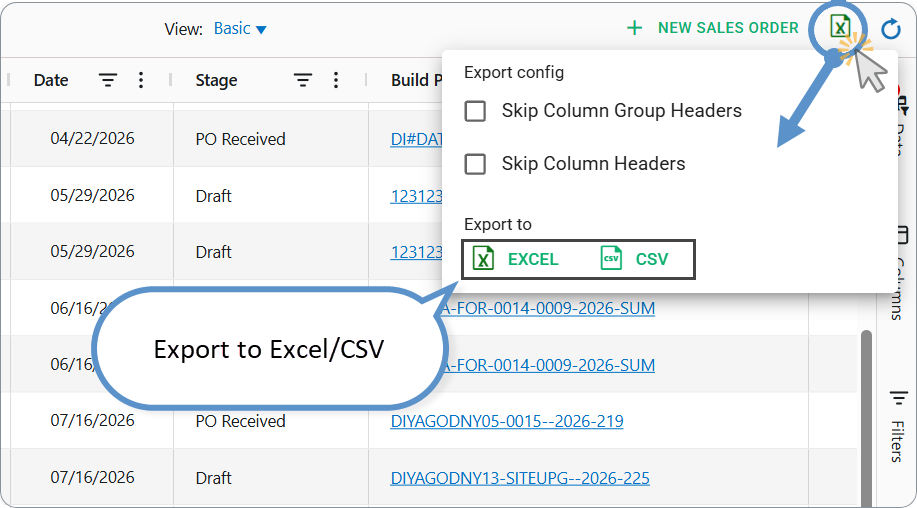This screenshot has height=508, width=917.
Task: Select PO Received stage in 04/22/2026 row
Action: [240, 139]
